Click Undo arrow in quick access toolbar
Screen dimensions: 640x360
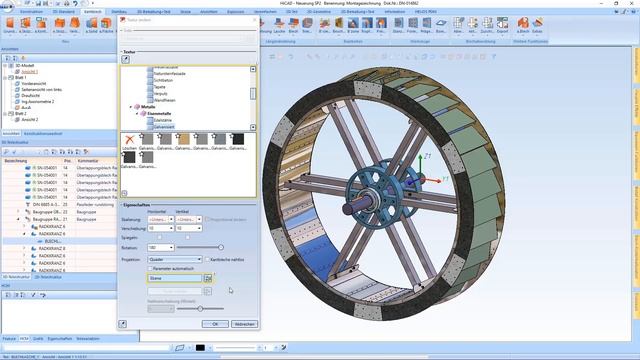pos(75,3)
